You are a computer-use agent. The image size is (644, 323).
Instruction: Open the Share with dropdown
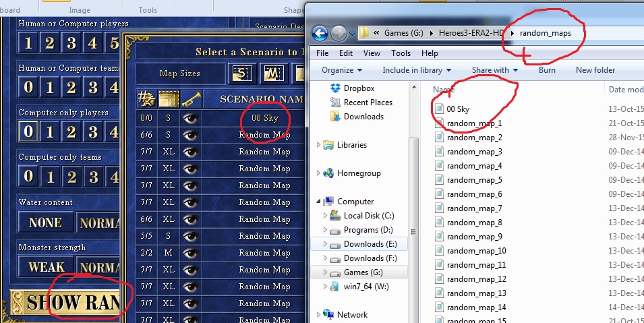click(494, 70)
